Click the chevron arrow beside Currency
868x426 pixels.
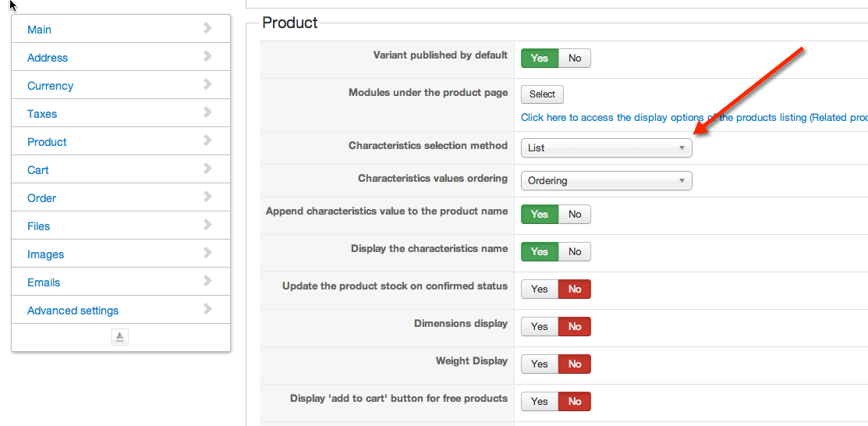tap(207, 84)
